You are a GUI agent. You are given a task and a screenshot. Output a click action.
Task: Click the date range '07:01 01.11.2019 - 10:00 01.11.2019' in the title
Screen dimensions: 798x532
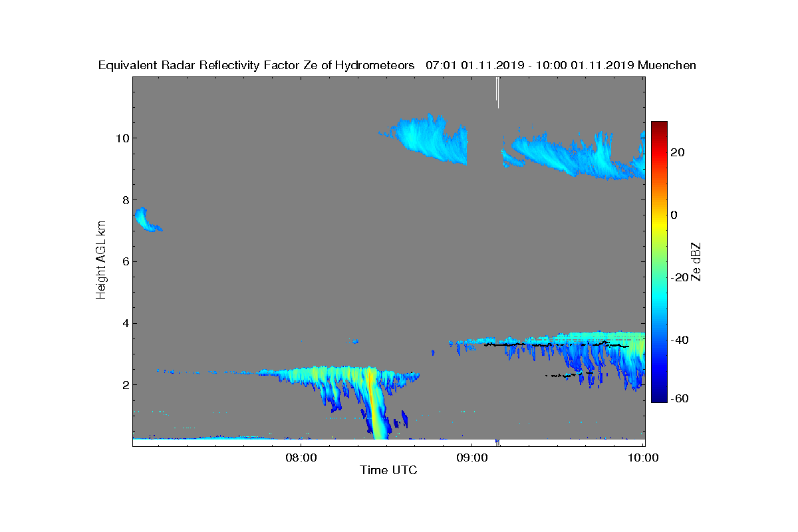click(530, 65)
